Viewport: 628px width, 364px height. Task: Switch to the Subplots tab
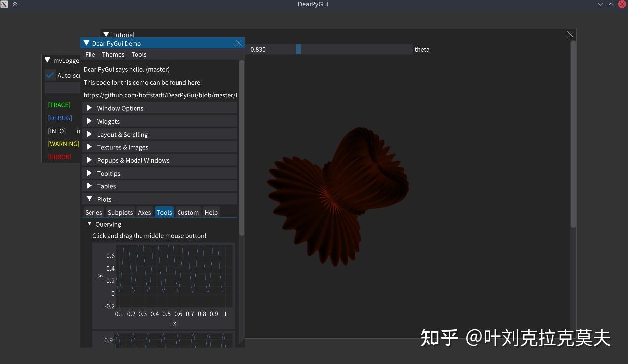click(120, 212)
